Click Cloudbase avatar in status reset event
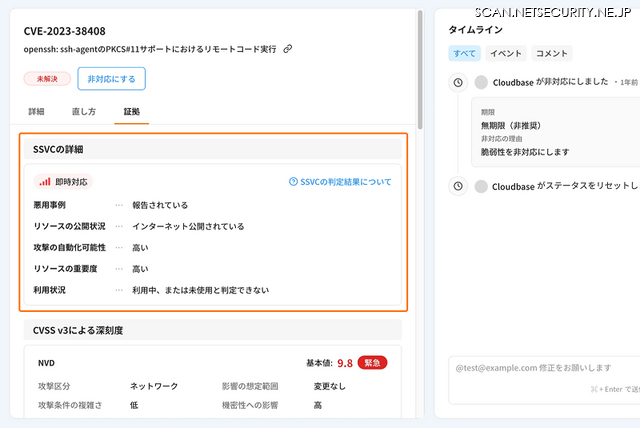This screenshot has width=640, height=428. (482, 186)
